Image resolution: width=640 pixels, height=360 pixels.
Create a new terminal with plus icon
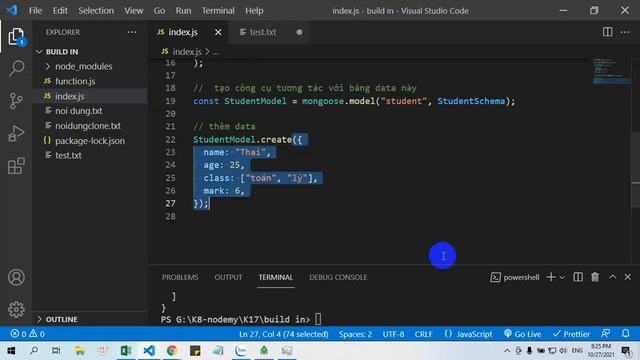[551, 277]
